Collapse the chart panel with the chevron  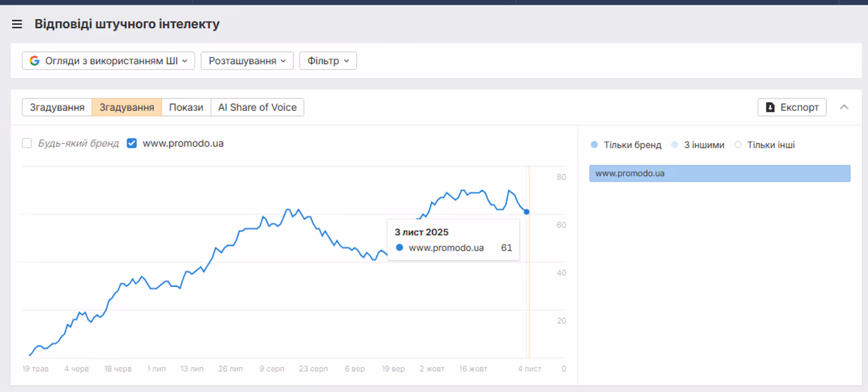pyautogui.click(x=844, y=107)
